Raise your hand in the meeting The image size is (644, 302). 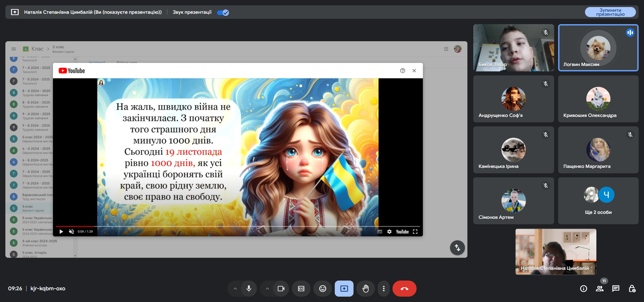pos(366,289)
